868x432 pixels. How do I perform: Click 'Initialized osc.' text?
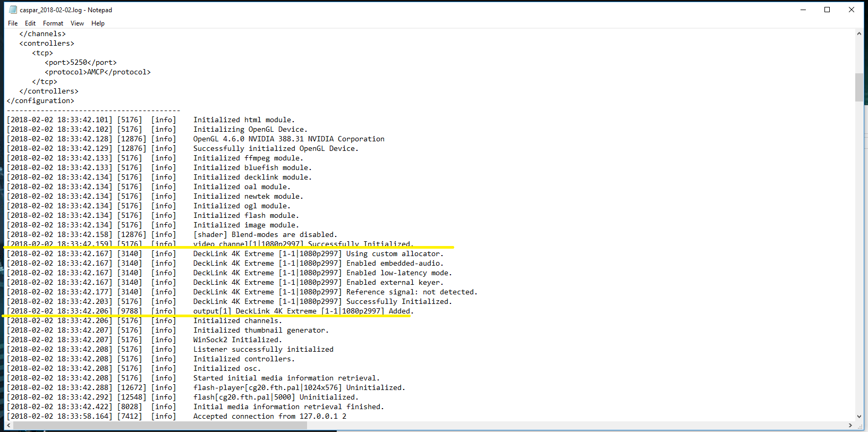point(227,369)
